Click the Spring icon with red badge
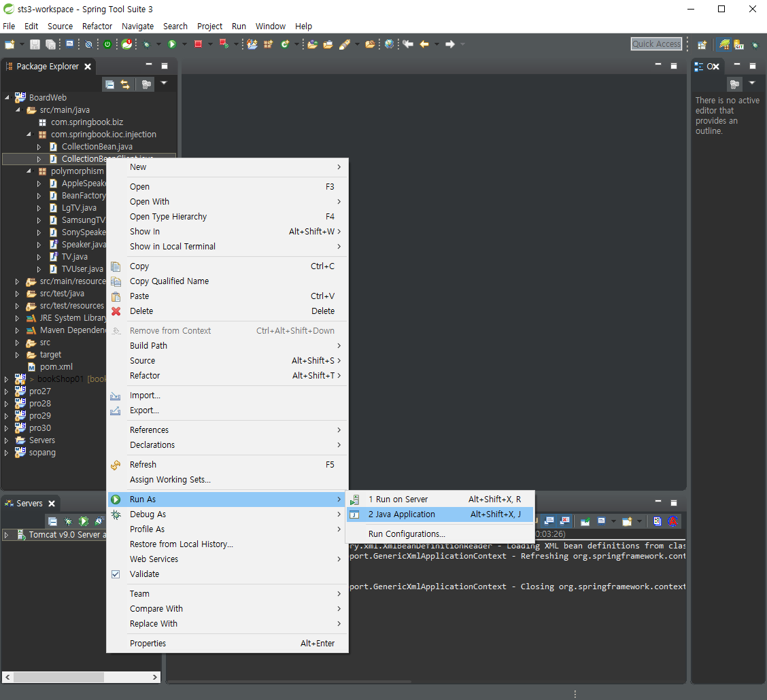 pyautogui.click(x=126, y=44)
